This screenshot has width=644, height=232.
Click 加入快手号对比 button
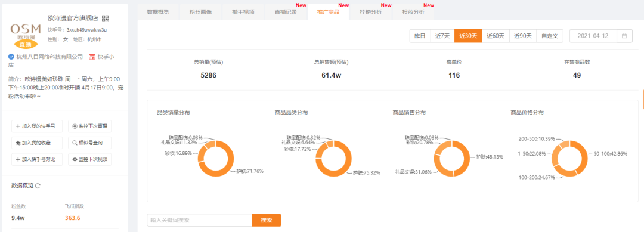[x=37, y=159]
